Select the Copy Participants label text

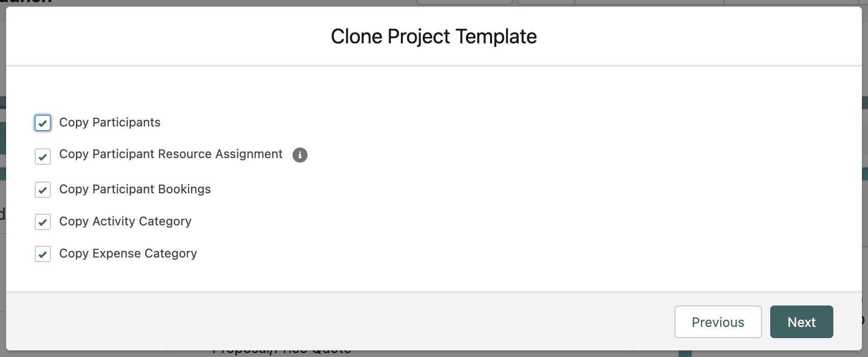110,122
